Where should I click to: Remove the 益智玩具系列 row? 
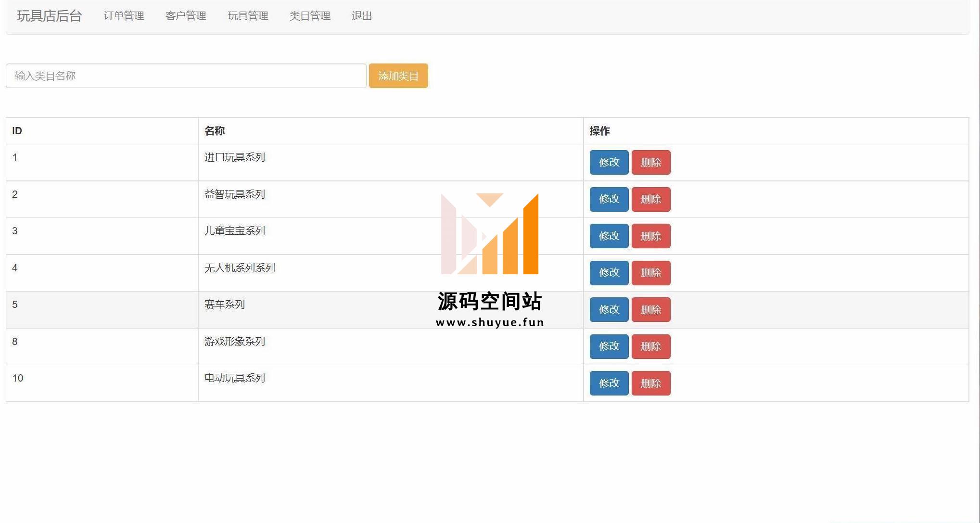click(651, 199)
